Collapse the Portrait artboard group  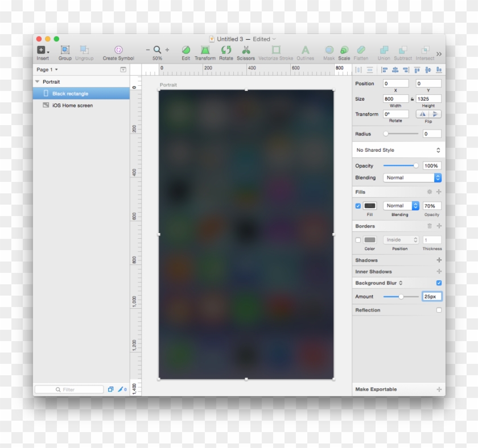(38, 82)
